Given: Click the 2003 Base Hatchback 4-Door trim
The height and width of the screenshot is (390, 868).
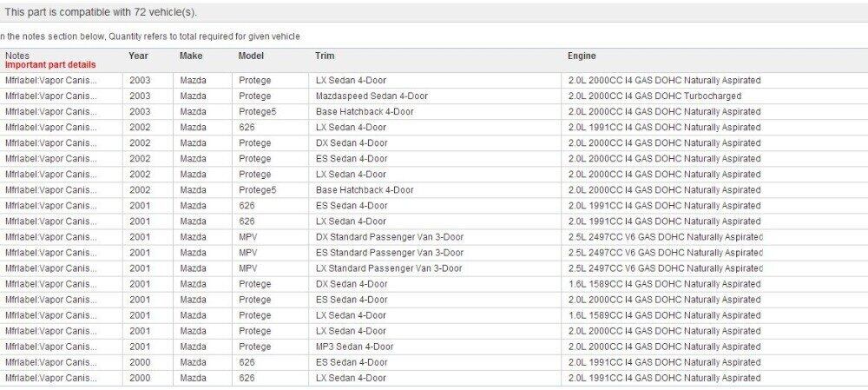Looking at the screenshot, I should (365, 111).
